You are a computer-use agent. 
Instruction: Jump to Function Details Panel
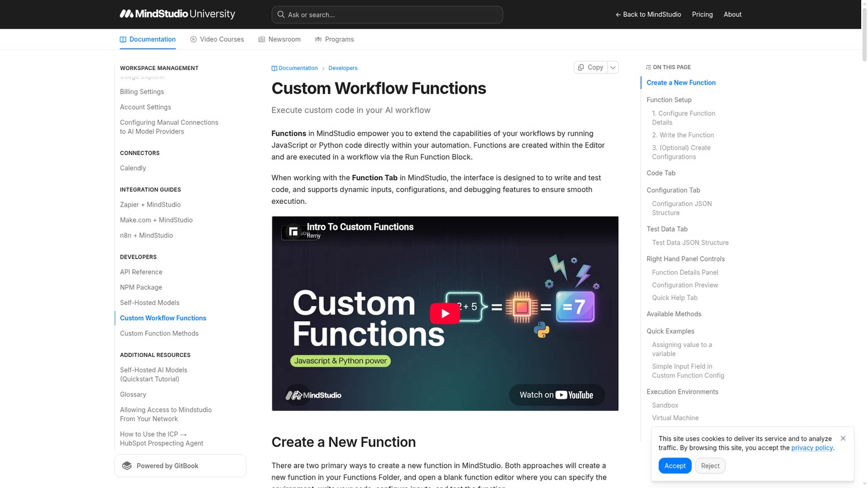coord(685,273)
